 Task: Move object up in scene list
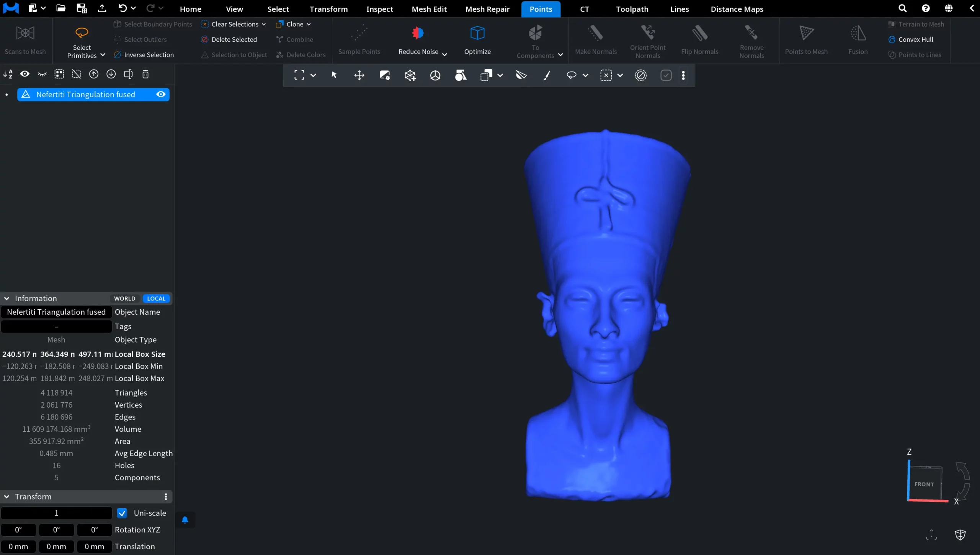click(94, 74)
